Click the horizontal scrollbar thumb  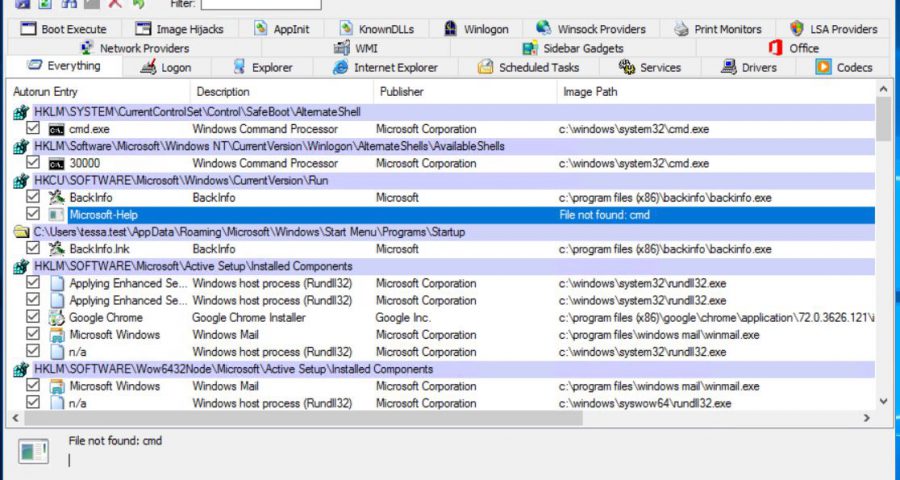304,419
